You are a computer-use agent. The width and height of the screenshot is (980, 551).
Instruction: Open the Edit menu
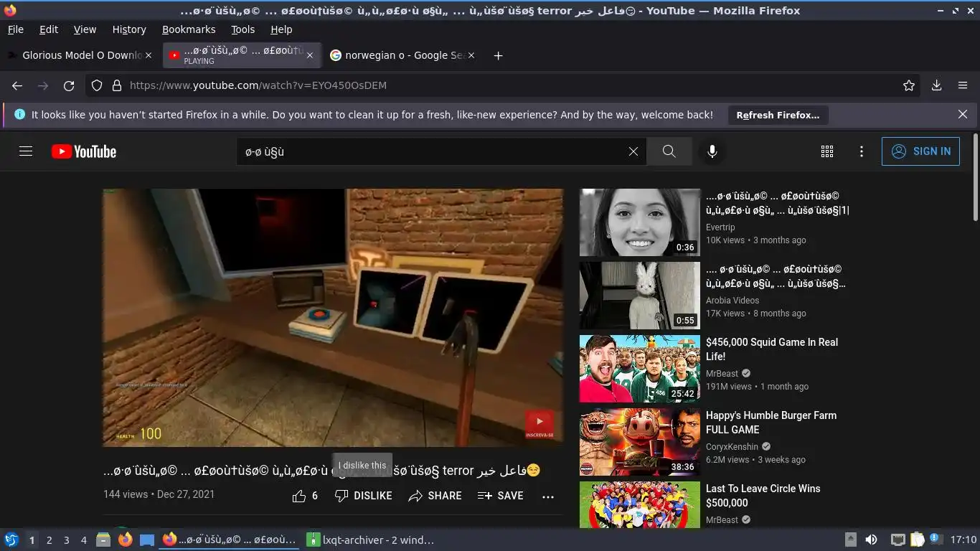click(x=49, y=29)
